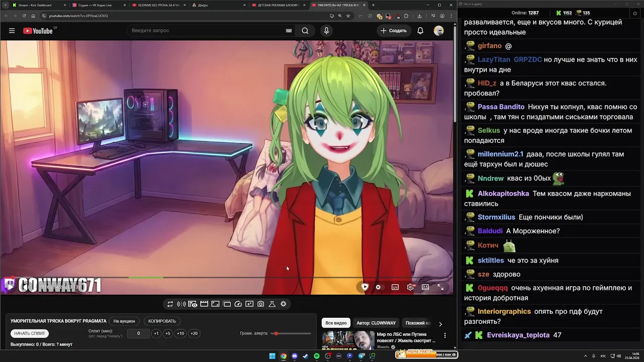644x362 pixels.
Task: Activate voice search microphone on YouTube
Action: coord(327,31)
